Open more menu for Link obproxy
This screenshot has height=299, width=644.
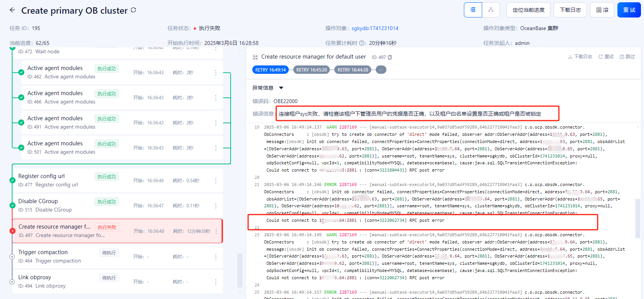[x=216, y=282]
